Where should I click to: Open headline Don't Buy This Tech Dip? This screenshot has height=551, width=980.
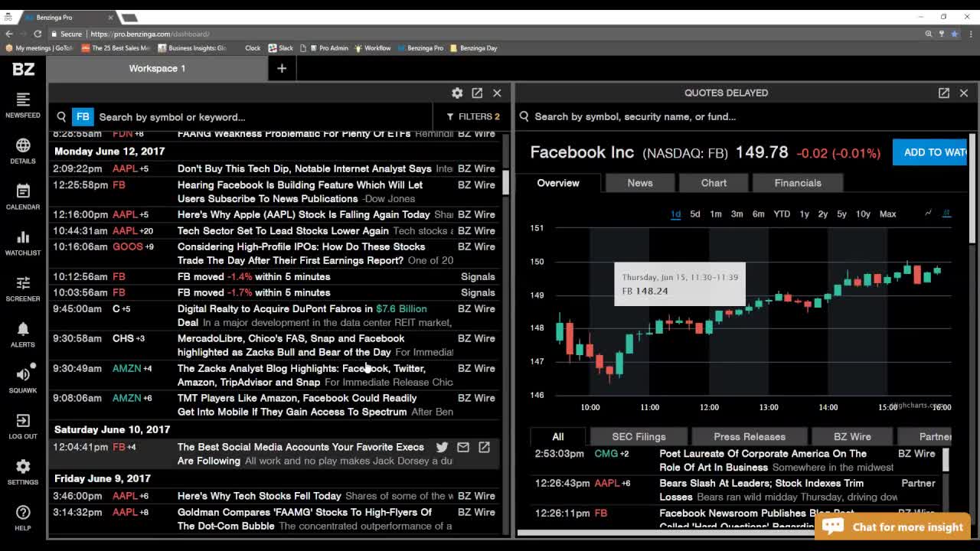point(304,168)
